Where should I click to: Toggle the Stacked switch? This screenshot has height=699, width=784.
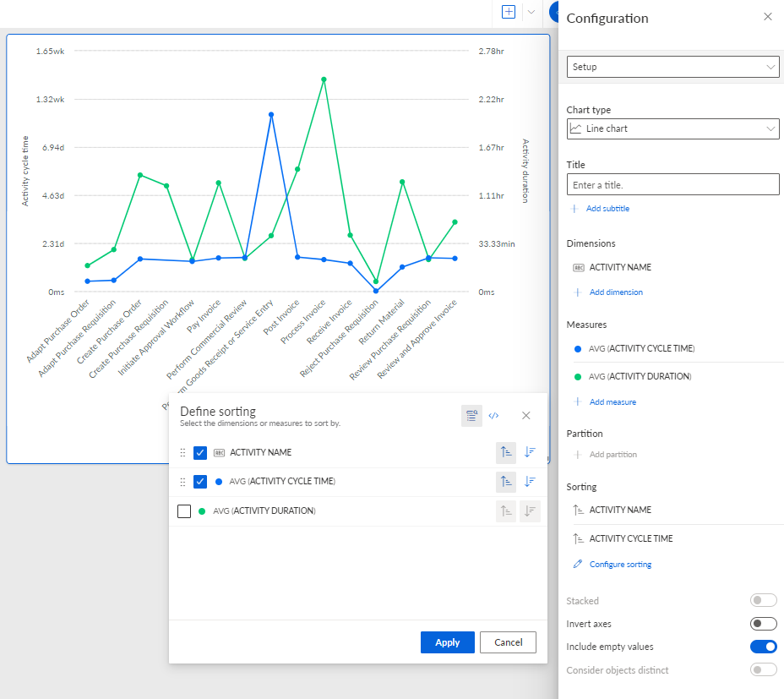[x=763, y=600]
